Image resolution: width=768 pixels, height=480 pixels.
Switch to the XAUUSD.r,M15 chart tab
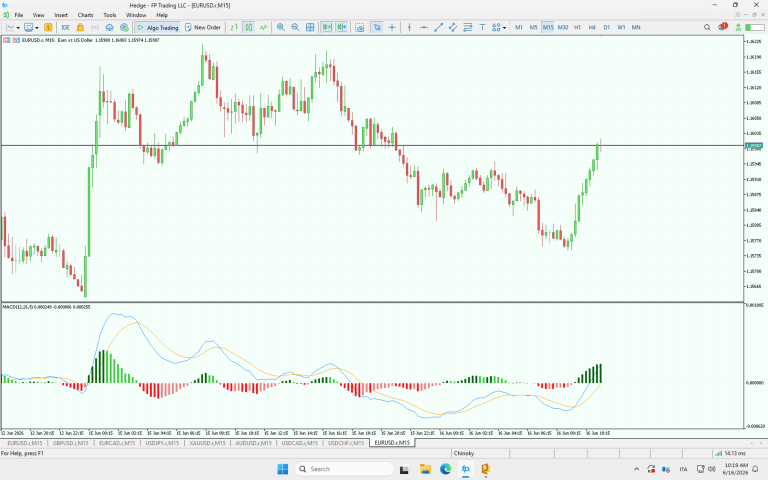coord(208,443)
